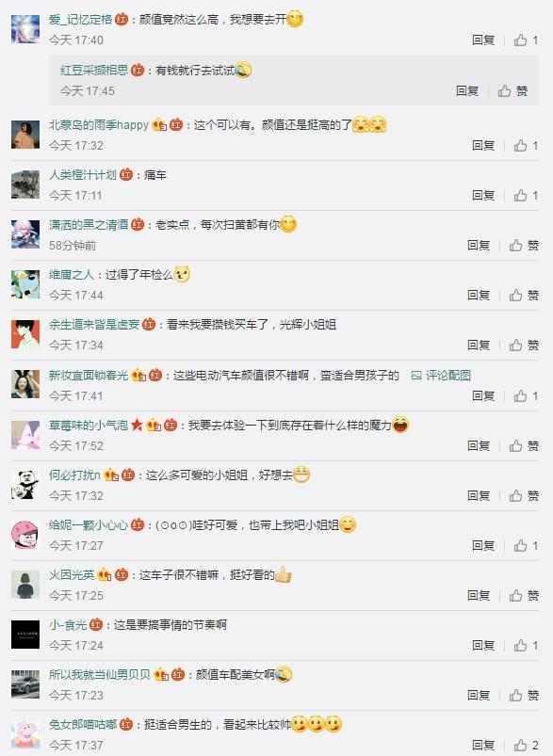This screenshot has width=553, height=756.
Task: Open 评论配图 image attachment in 新妆宜面钟春光's comment
Action: (x=441, y=375)
